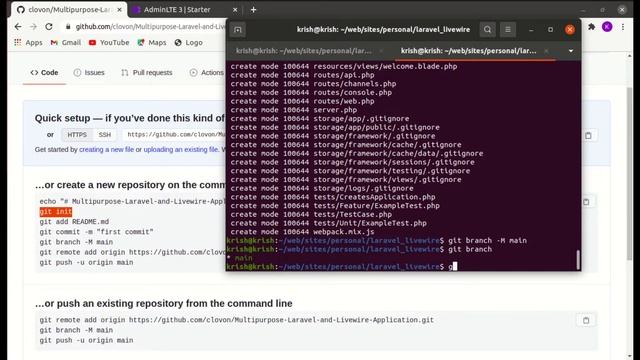Click the terminal scrollbar thumb
The width and height of the screenshot is (640, 360).
point(578,260)
